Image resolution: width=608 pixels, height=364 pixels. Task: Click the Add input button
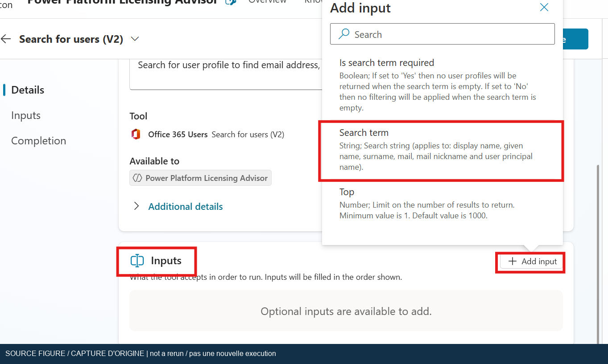[533, 262]
